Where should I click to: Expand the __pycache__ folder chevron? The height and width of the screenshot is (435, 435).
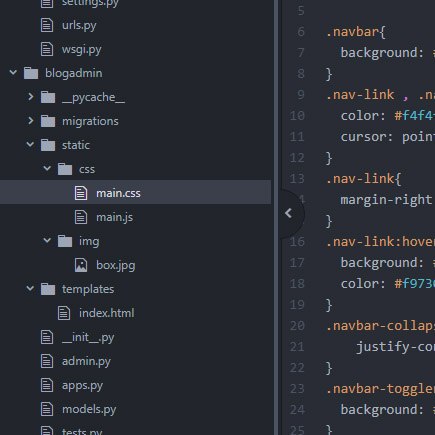point(31,97)
